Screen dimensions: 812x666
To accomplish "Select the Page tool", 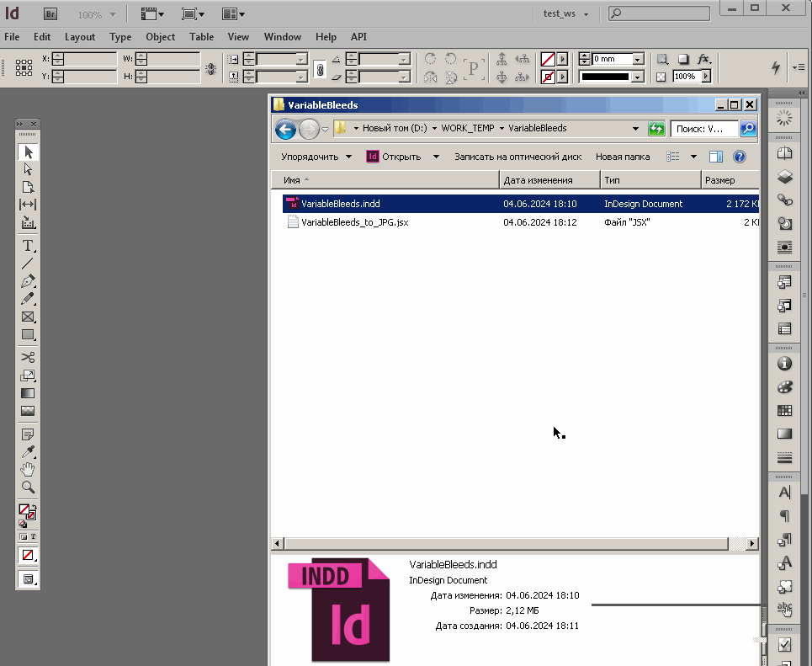I will tap(28, 187).
